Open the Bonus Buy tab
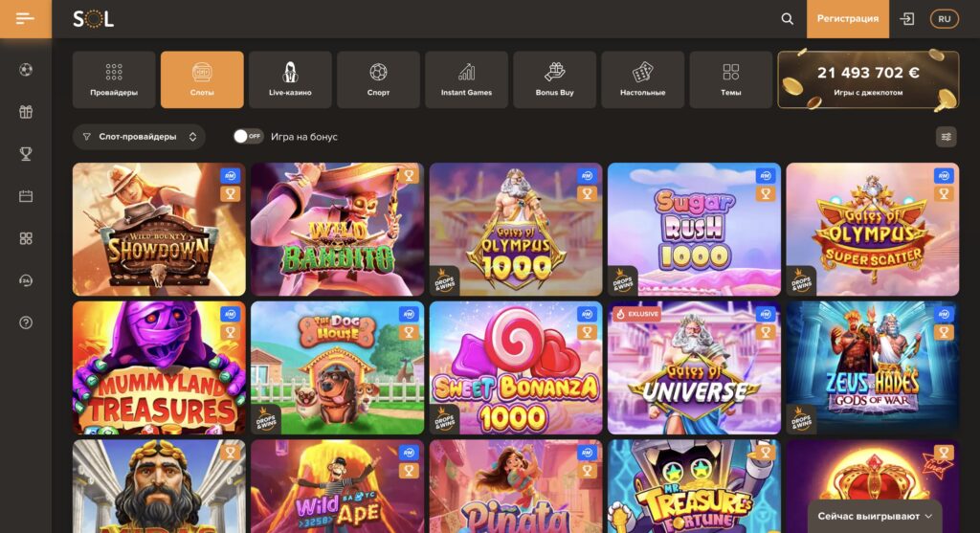 [554, 79]
